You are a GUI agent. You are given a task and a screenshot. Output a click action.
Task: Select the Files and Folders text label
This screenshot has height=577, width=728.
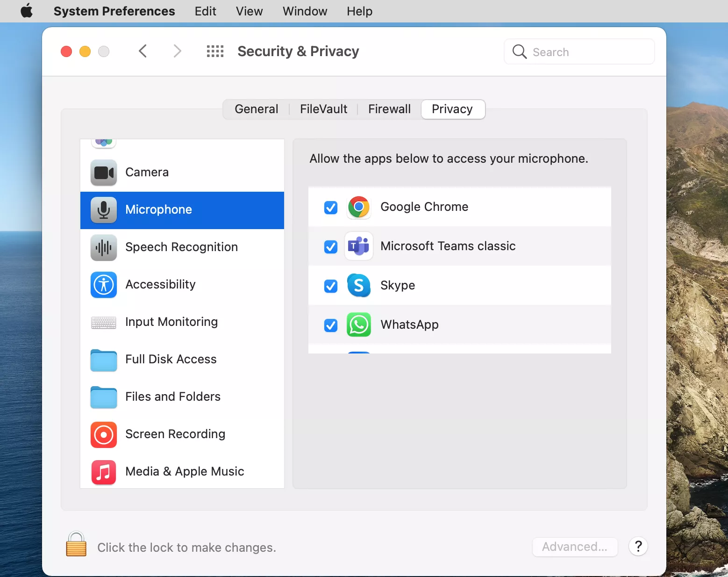point(173,397)
